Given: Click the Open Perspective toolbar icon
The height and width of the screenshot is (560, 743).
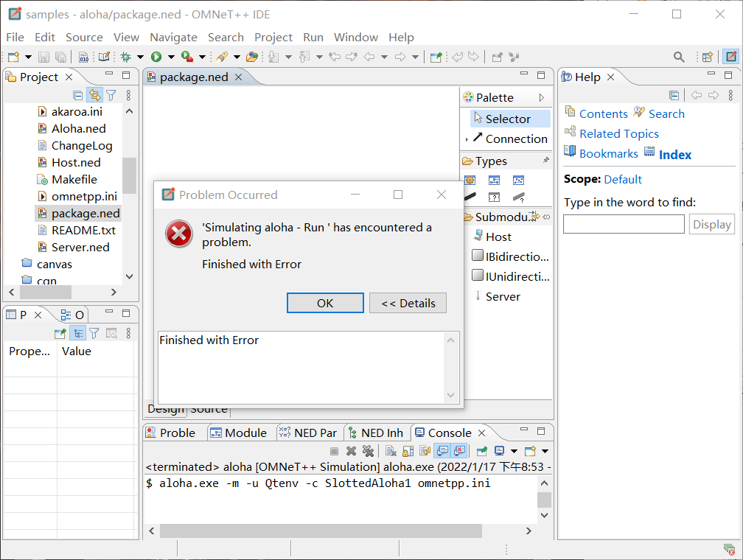Looking at the screenshot, I should coord(707,57).
